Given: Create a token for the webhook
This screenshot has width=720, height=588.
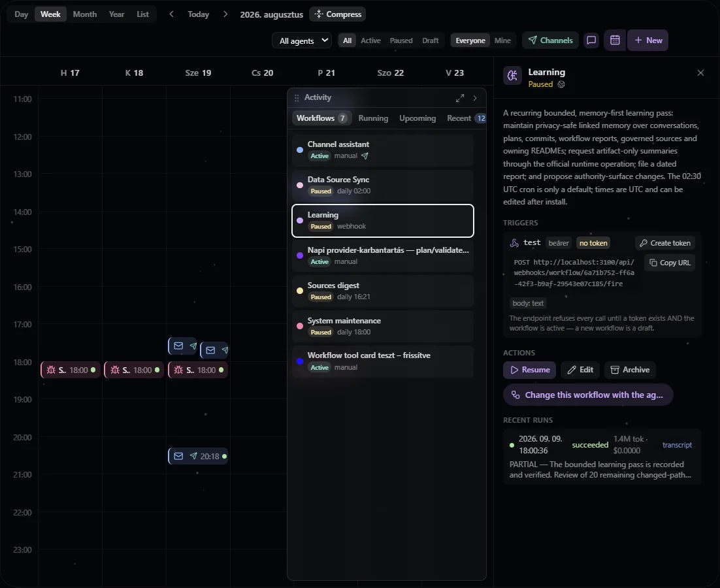Looking at the screenshot, I should [x=665, y=243].
